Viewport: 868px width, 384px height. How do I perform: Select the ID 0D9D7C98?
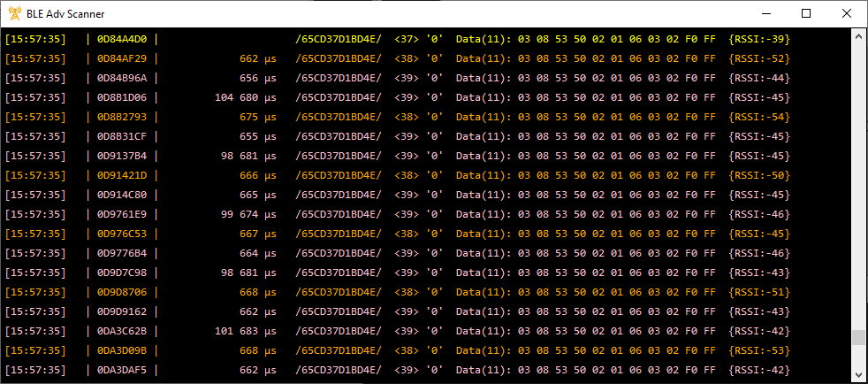pyautogui.click(x=122, y=273)
